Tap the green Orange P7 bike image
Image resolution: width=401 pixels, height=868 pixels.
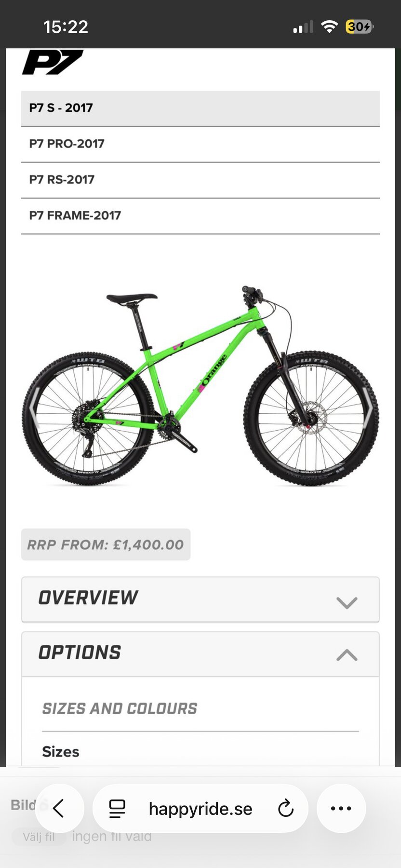(200, 386)
